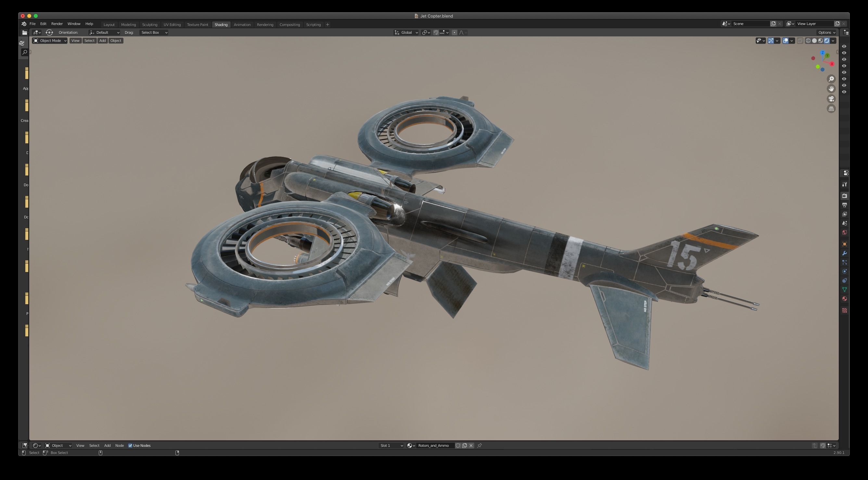868x480 pixels.
Task: Toggle the camera view gizmo
Action: pos(831,99)
